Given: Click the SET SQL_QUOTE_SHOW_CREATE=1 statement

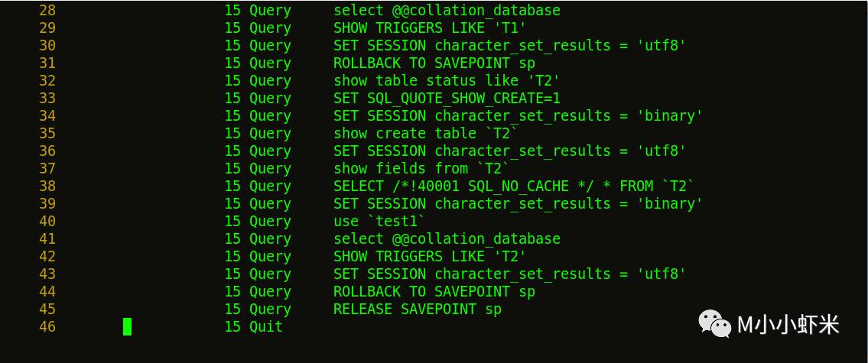Looking at the screenshot, I should [x=447, y=98].
